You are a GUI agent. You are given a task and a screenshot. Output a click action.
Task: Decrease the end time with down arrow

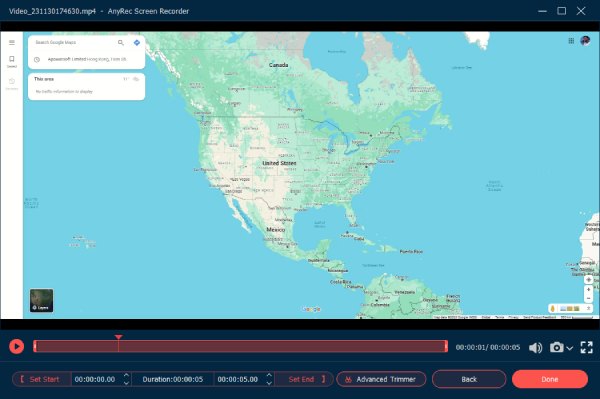click(269, 383)
